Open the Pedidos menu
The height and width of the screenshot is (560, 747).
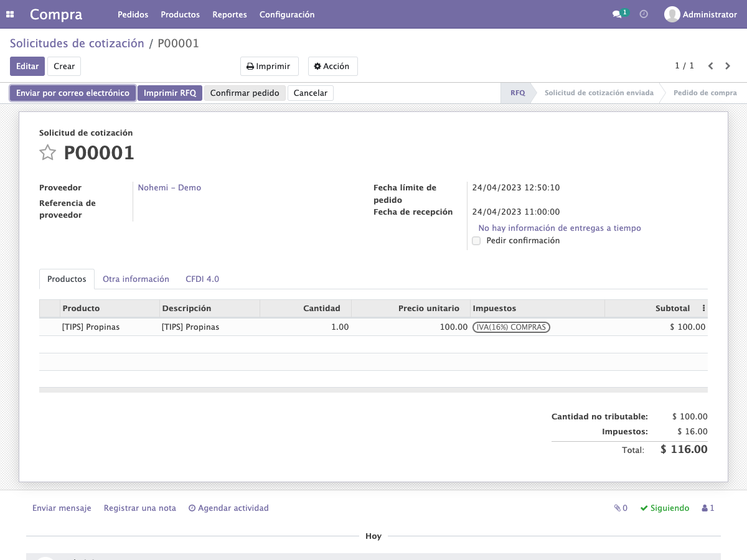click(x=133, y=14)
